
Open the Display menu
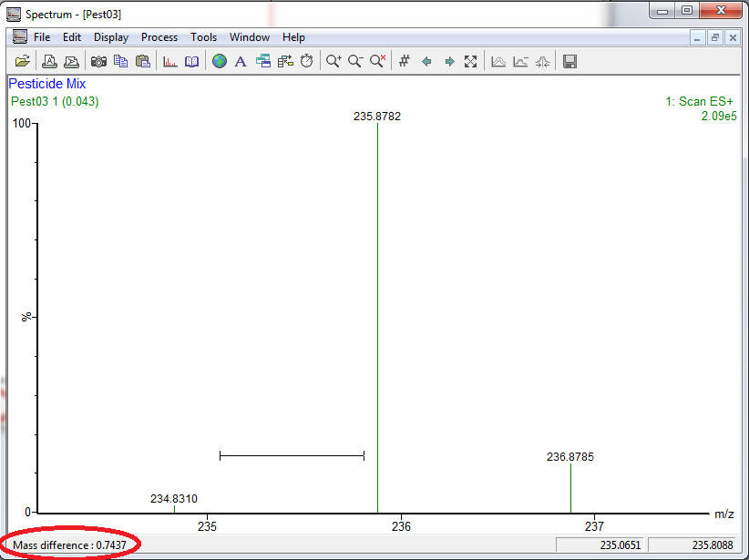point(111,37)
